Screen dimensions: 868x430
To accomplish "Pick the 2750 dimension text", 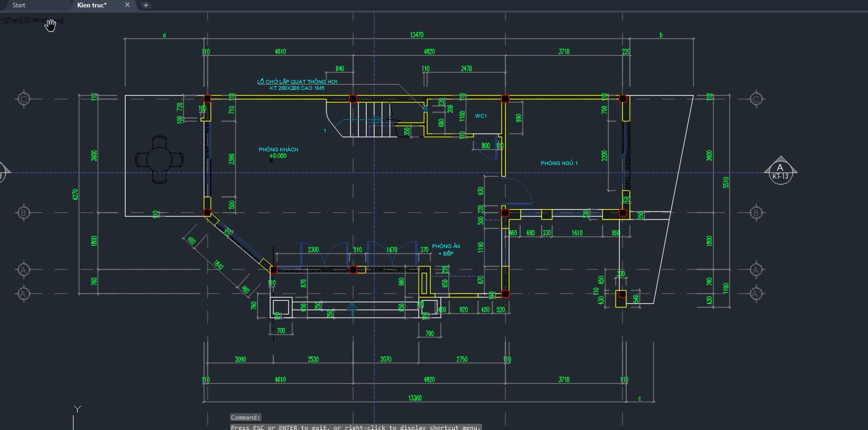I will pos(462,359).
